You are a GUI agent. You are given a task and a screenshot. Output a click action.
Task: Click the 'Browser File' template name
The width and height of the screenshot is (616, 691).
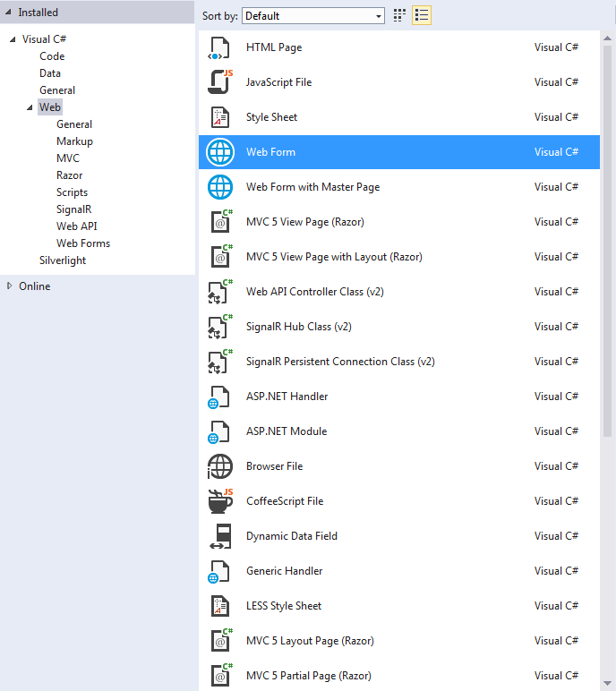pyautogui.click(x=274, y=466)
